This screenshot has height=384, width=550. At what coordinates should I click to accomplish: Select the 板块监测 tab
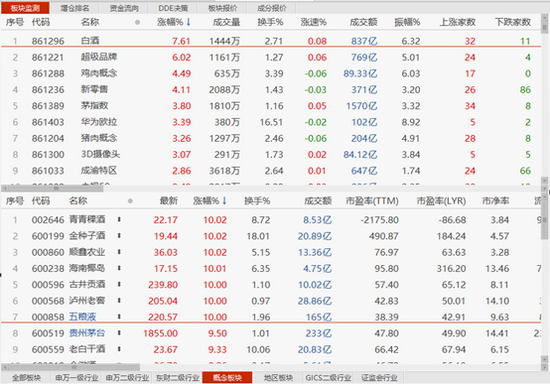(x=25, y=8)
